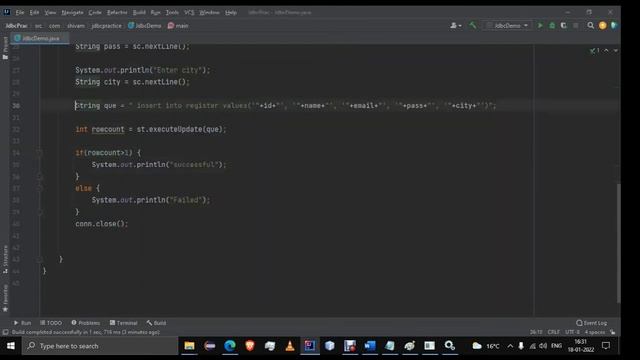Open the VCS menu

click(x=189, y=13)
